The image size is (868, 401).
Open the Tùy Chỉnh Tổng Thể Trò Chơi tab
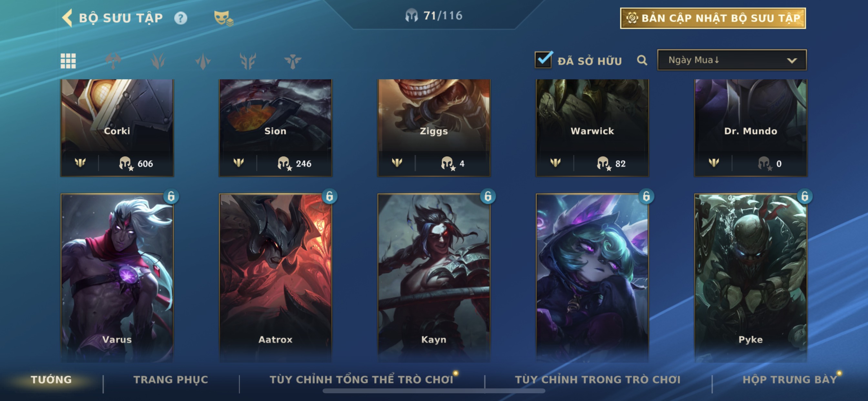361,379
